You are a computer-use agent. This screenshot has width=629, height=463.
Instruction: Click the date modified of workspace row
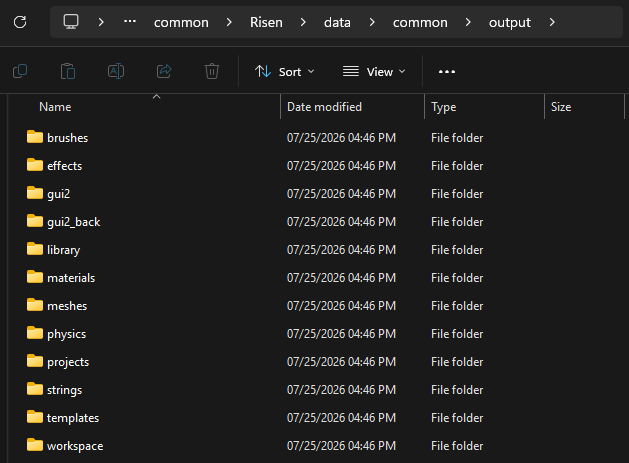click(341, 446)
